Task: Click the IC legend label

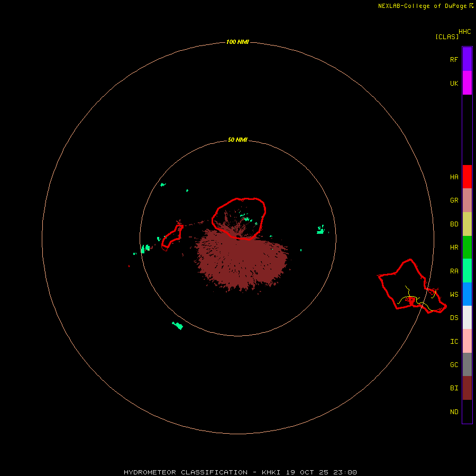Action: (454, 342)
